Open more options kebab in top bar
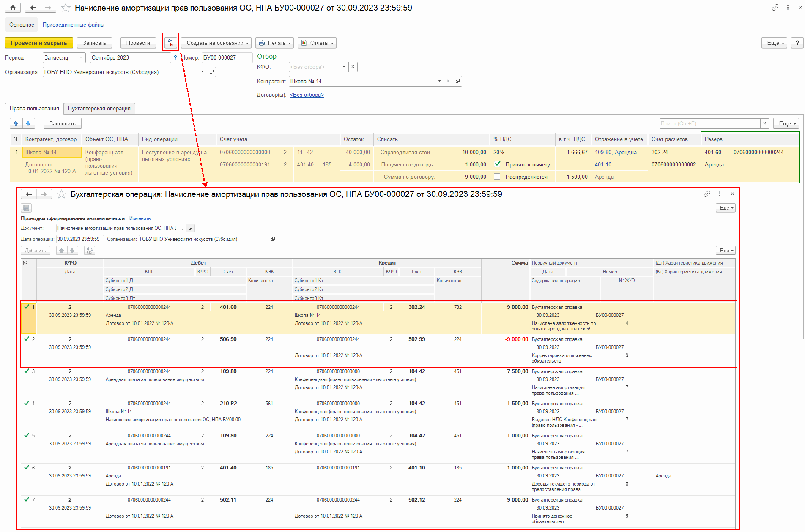805x532 pixels. point(788,8)
